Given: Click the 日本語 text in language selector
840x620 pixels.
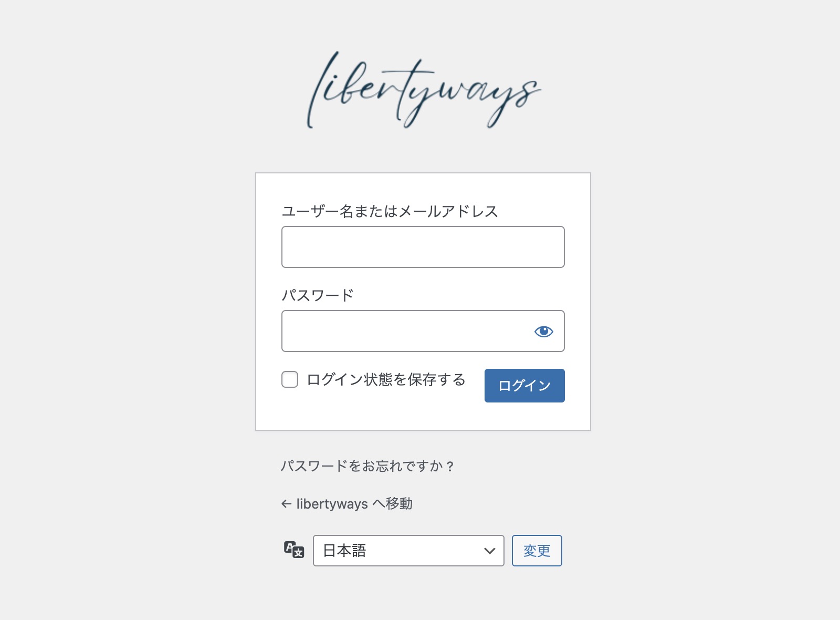Looking at the screenshot, I should coord(344,551).
